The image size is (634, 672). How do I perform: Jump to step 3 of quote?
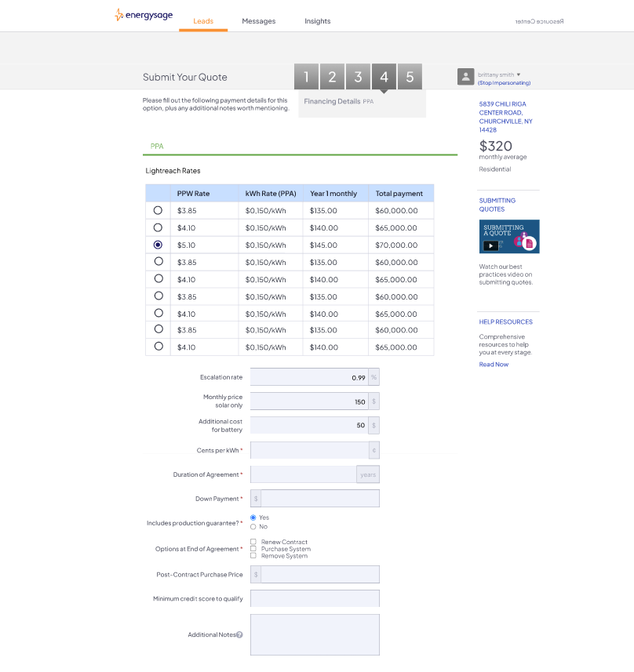(358, 77)
